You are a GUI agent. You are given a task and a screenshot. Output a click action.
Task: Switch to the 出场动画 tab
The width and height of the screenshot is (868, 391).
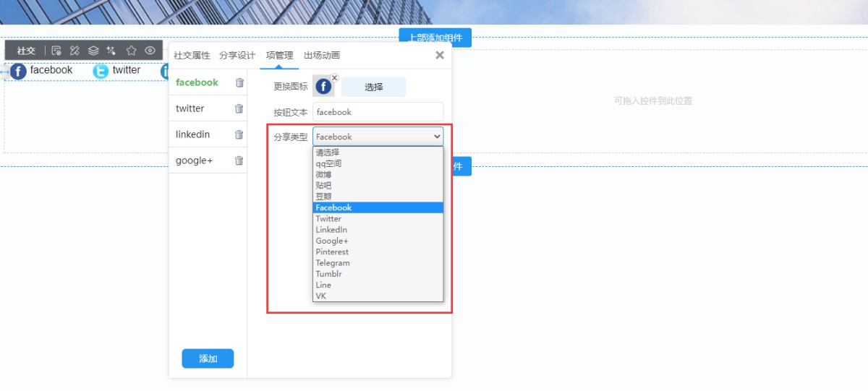[x=322, y=56]
